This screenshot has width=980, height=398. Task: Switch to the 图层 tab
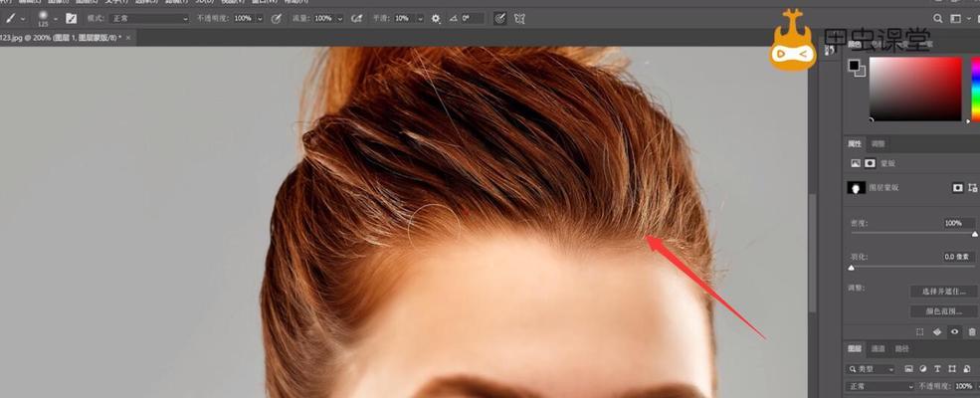[854, 348]
